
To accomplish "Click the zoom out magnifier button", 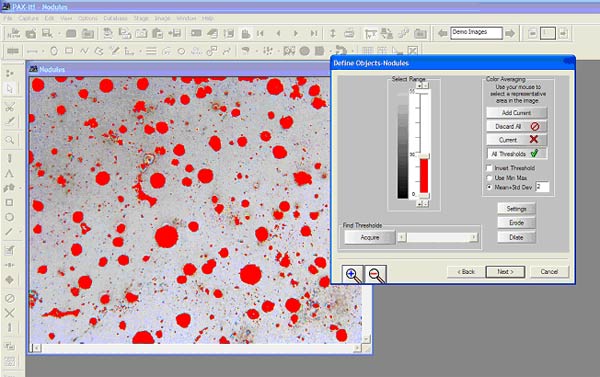I will (x=375, y=274).
